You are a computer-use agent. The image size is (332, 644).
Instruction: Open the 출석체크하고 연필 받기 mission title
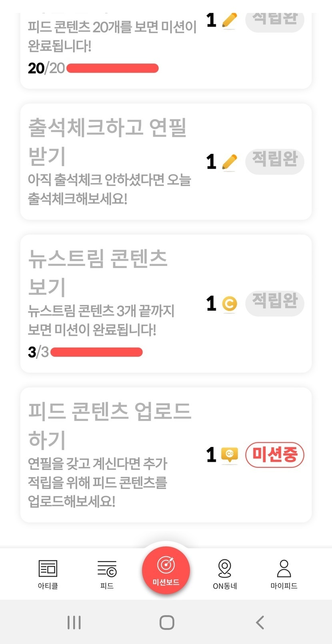(107, 141)
